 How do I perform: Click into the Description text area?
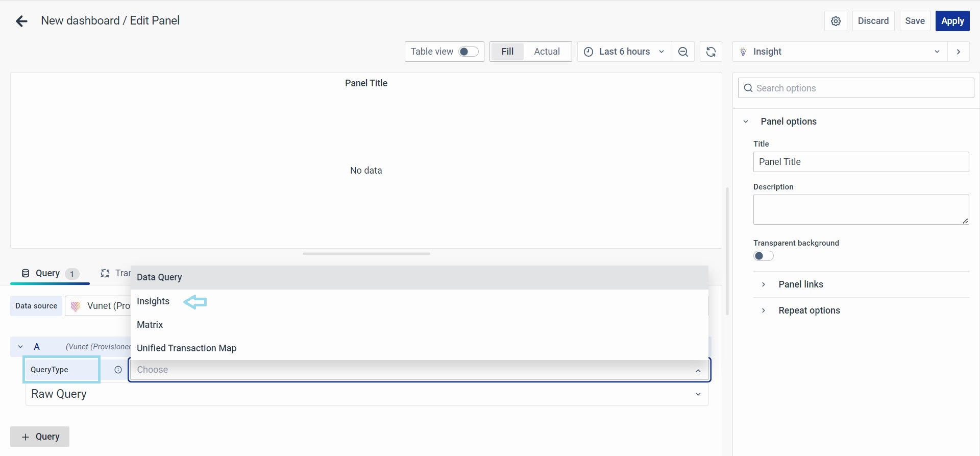[x=860, y=209]
